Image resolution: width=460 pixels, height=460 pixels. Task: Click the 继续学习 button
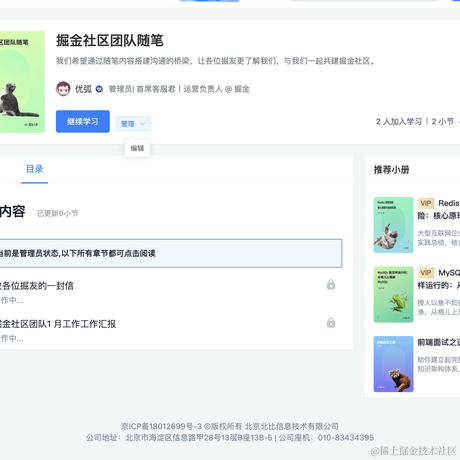(83, 121)
